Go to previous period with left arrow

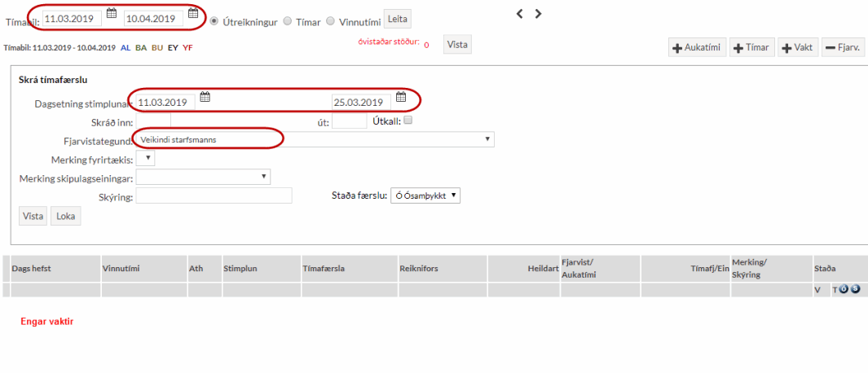pyautogui.click(x=520, y=14)
